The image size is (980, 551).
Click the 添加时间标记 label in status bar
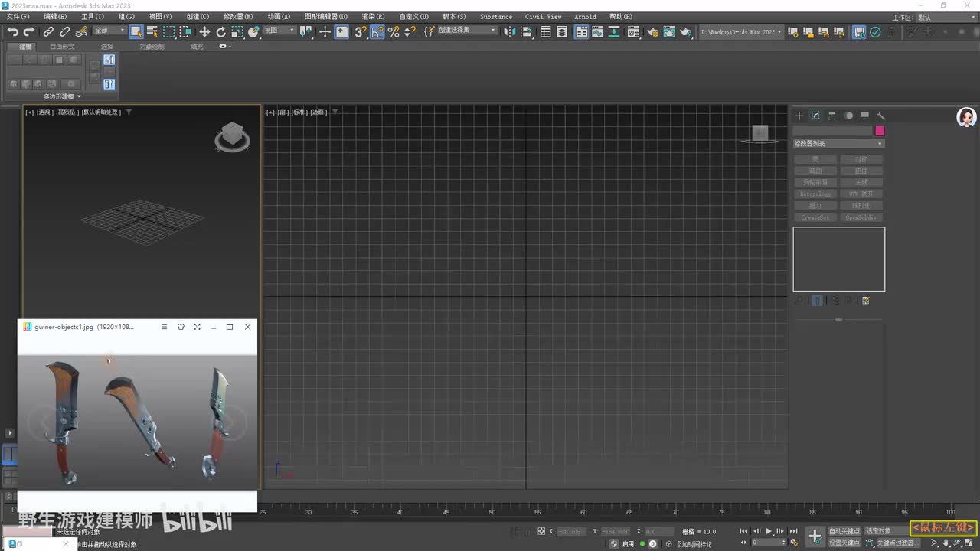pos(694,544)
